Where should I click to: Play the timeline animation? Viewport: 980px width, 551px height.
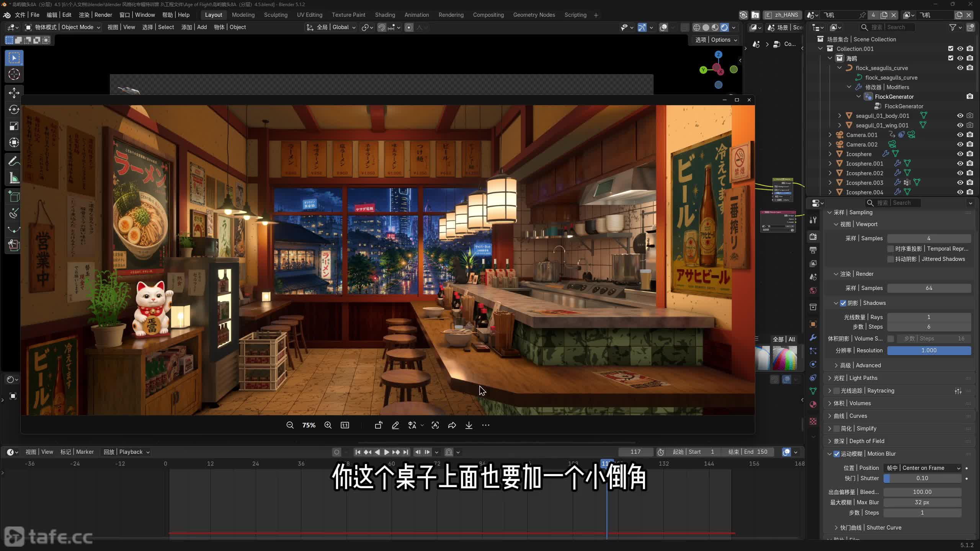tap(386, 452)
